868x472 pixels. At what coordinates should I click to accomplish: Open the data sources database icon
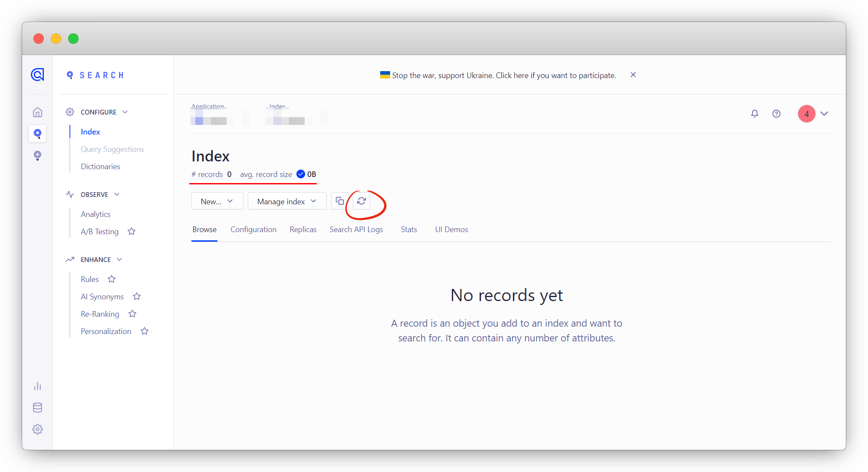coord(38,408)
